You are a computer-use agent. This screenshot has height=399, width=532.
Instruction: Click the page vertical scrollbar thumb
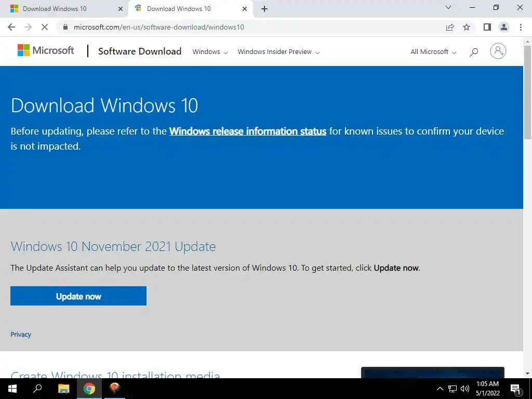point(527,91)
